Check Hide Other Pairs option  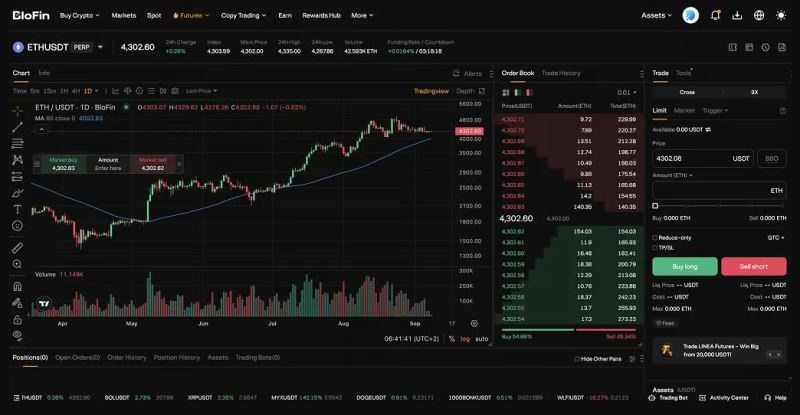[577, 359]
